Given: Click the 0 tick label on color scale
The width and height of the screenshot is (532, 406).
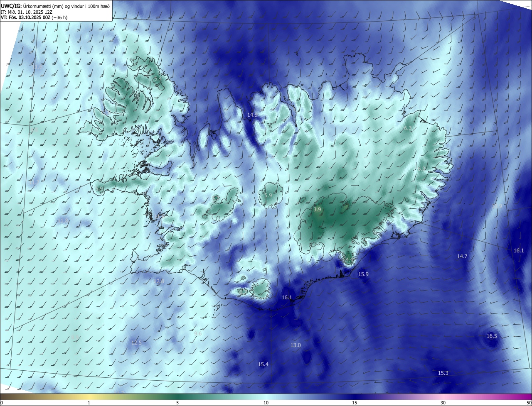Looking at the screenshot, I should click(2, 403).
